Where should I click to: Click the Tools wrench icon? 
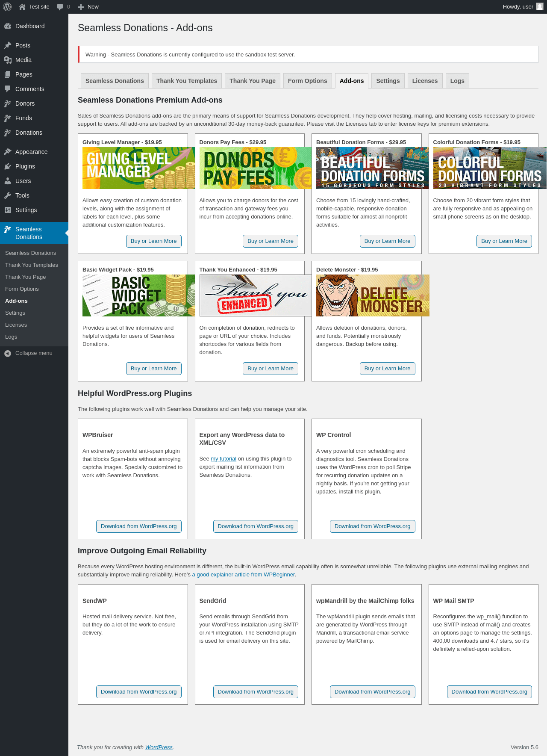8,195
